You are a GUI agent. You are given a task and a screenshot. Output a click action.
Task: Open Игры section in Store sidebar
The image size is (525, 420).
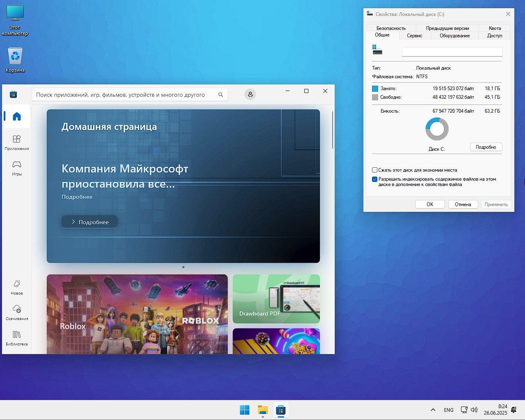click(x=17, y=168)
